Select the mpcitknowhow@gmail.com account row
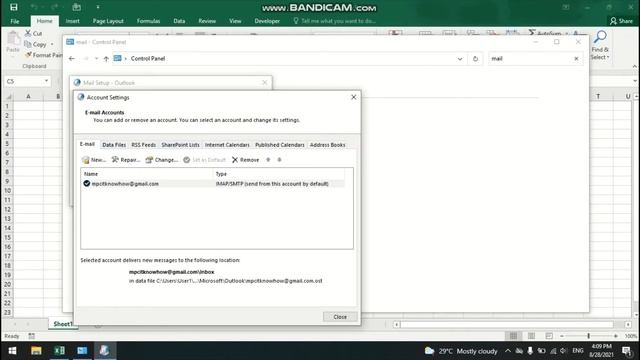Image resolution: width=640 pixels, height=360 pixels. point(213,184)
